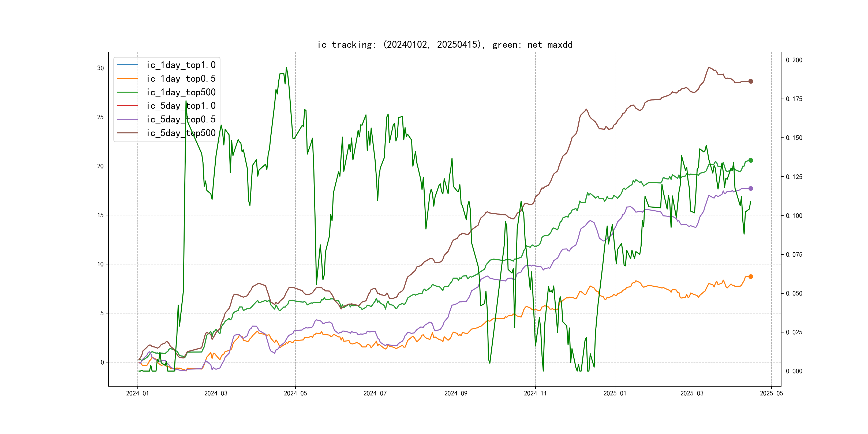Click the 0.100 tick on right y-axis
This screenshot has height=434, width=868.
pyautogui.click(x=794, y=216)
